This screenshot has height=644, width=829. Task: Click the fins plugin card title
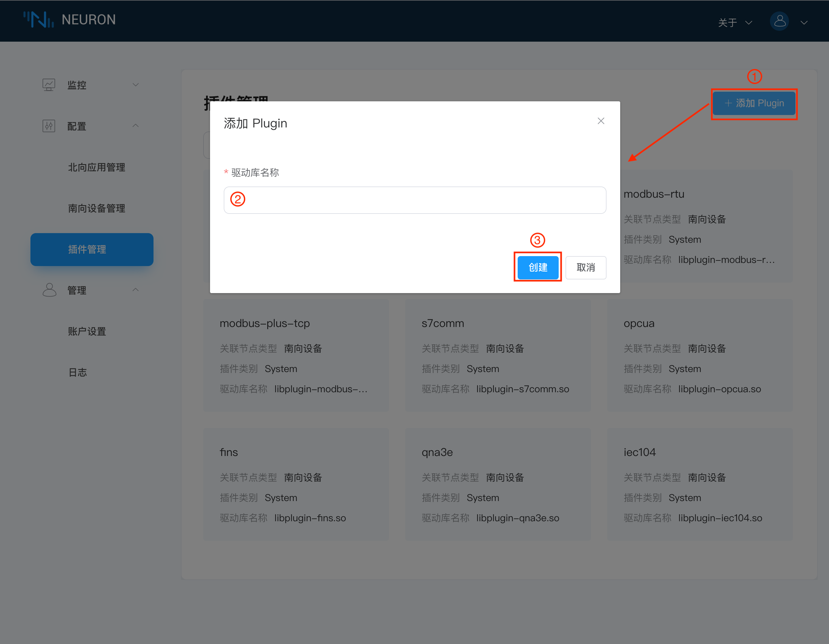[x=228, y=452]
